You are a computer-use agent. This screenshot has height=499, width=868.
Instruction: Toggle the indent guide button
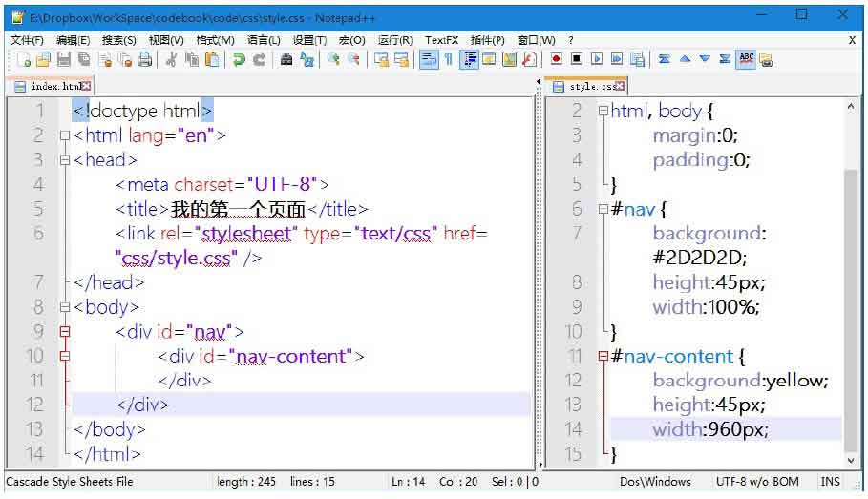(x=470, y=59)
